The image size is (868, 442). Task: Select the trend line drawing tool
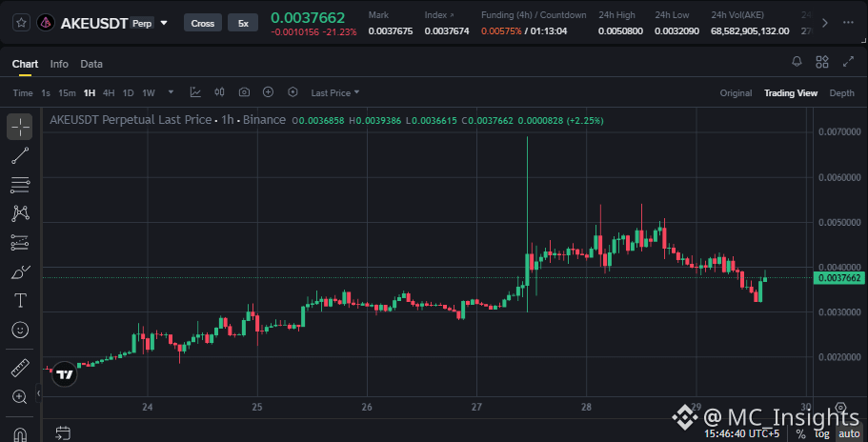[x=20, y=156]
